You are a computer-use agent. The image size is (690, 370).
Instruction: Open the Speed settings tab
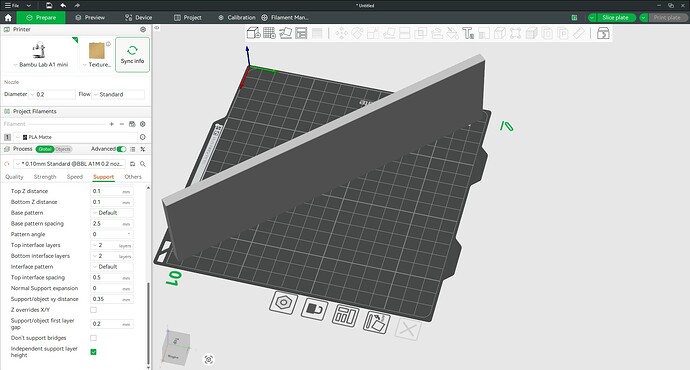[75, 176]
